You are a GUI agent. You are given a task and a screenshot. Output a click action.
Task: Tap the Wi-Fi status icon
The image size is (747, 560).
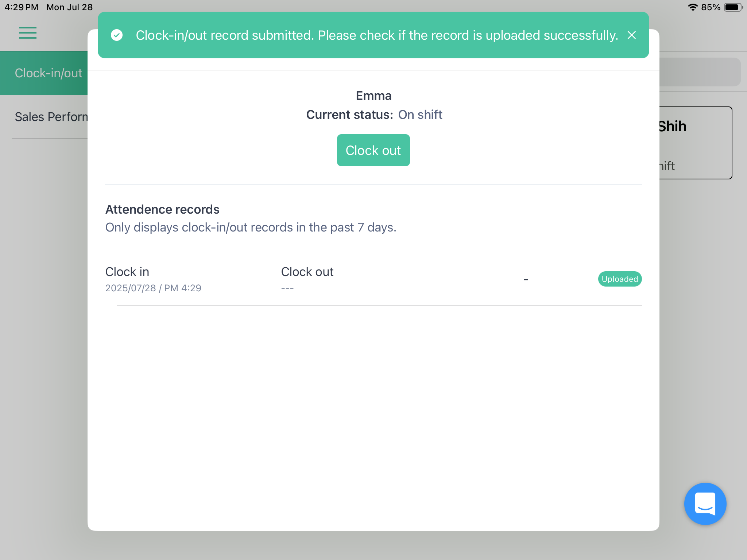pyautogui.click(x=693, y=7)
